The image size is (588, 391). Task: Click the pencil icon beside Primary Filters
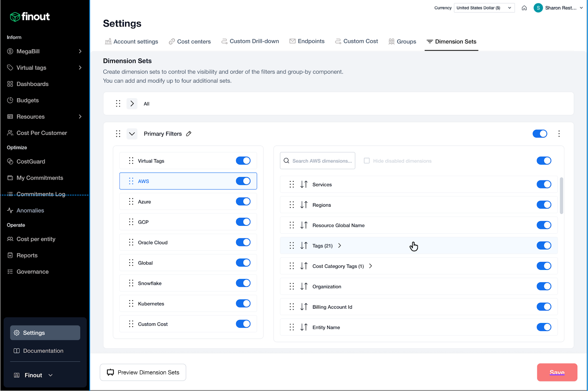pos(189,134)
